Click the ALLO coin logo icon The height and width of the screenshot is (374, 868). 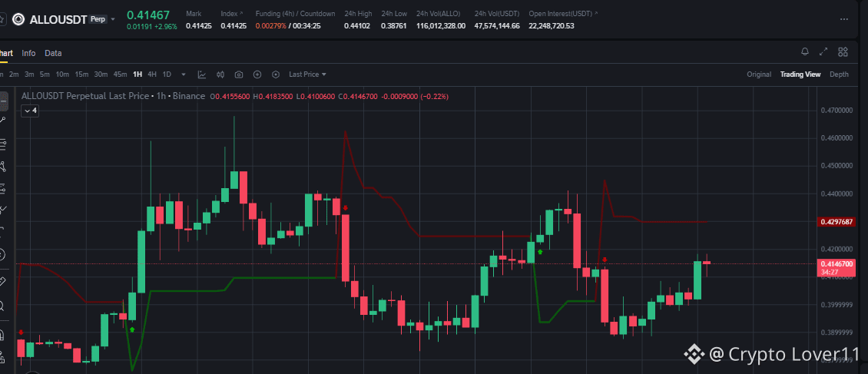coord(18,20)
